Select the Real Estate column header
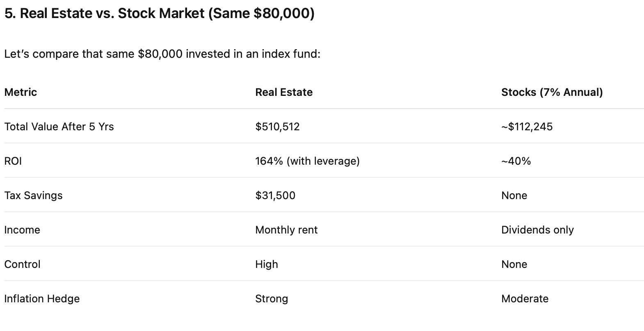 coord(284,92)
